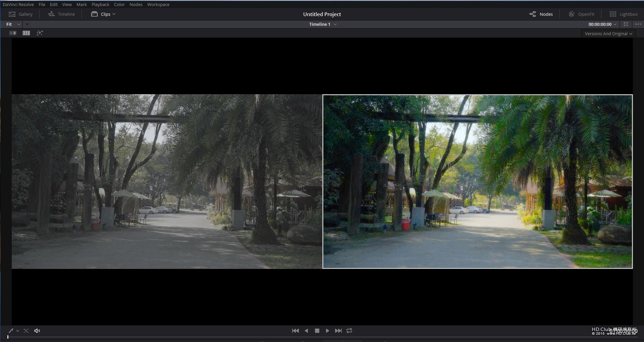Toggle the split screen grid icon
The width and height of the screenshot is (644, 342).
point(26,33)
